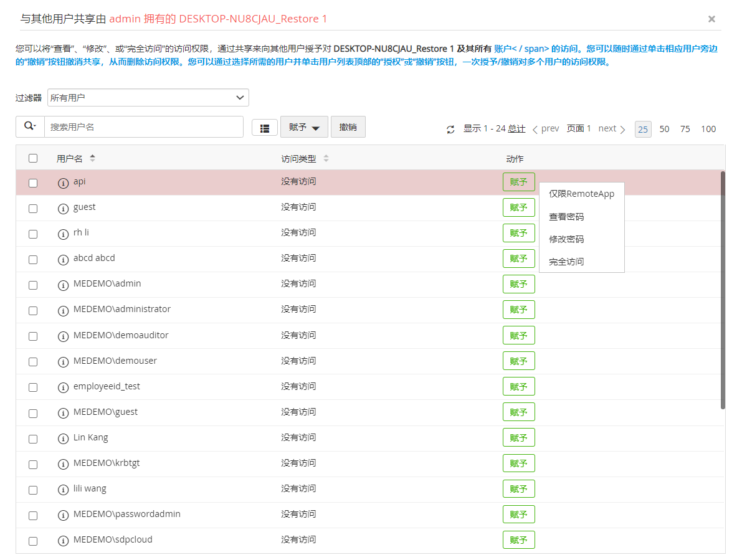This screenshot has width=737, height=560.
Task: Click the 撤销 revoke button
Action: coord(348,127)
